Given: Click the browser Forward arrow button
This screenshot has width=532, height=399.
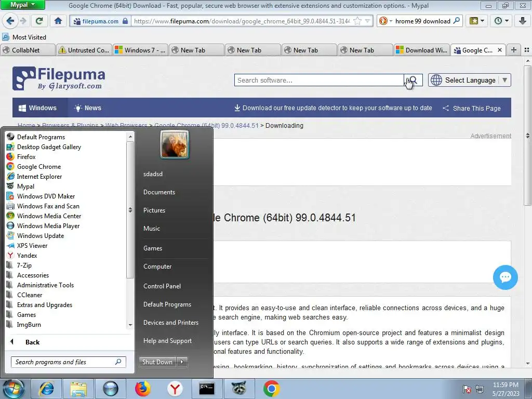Looking at the screenshot, I should (23, 21).
